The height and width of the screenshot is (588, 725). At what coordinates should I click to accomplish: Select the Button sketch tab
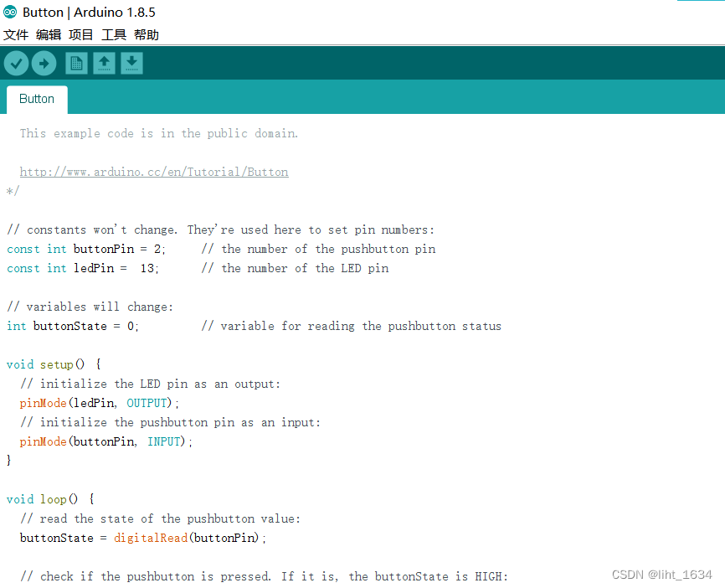point(37,99)
